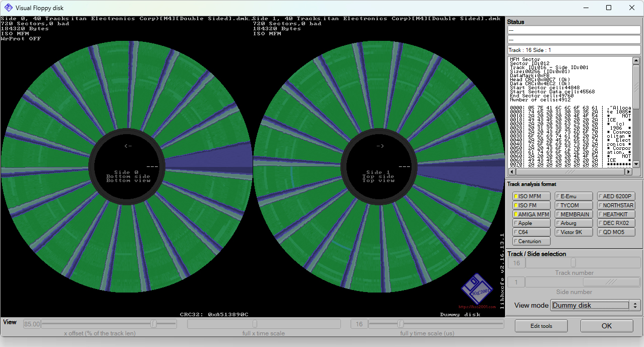Click the x offset slider handle
The height and width of the screenshot is (347, 644).
pos(154,324)
